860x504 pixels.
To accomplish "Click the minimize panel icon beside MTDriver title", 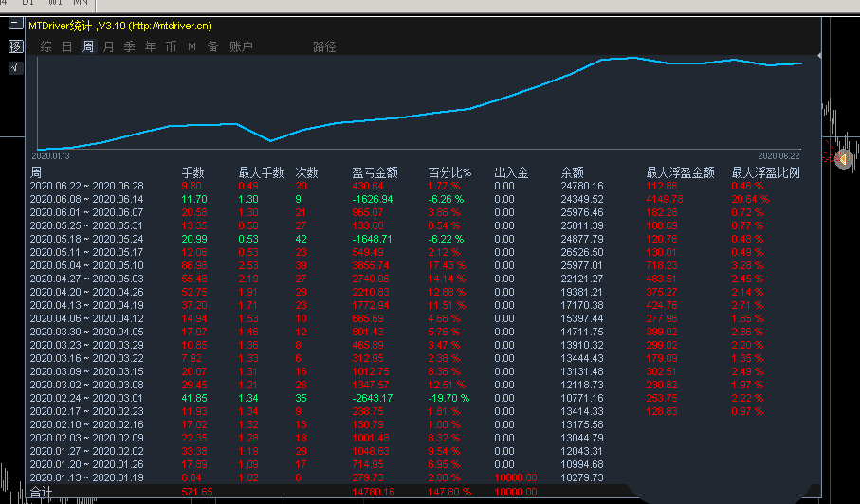I will click(15, 25).
